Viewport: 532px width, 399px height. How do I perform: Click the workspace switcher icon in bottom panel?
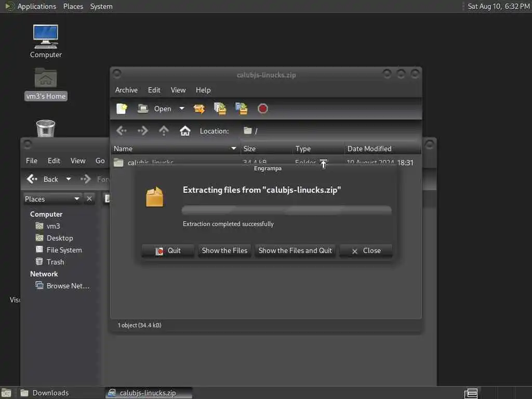point(471,393)
